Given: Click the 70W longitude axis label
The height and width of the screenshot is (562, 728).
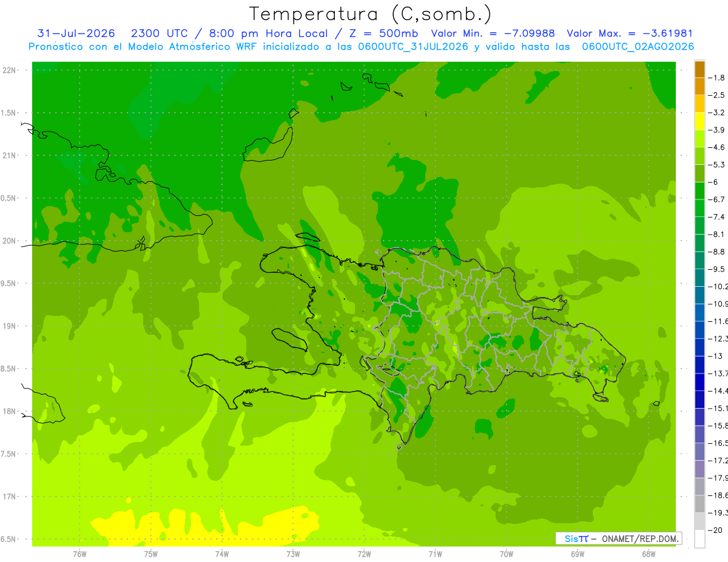Looking at the screenshot, I should [507, 555].
